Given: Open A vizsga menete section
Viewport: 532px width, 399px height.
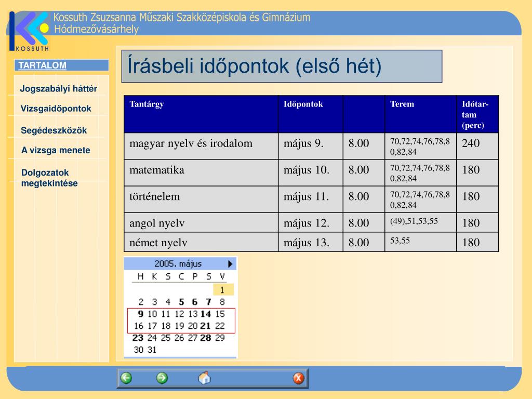Looking at the screenshot, I should (56, 150).
